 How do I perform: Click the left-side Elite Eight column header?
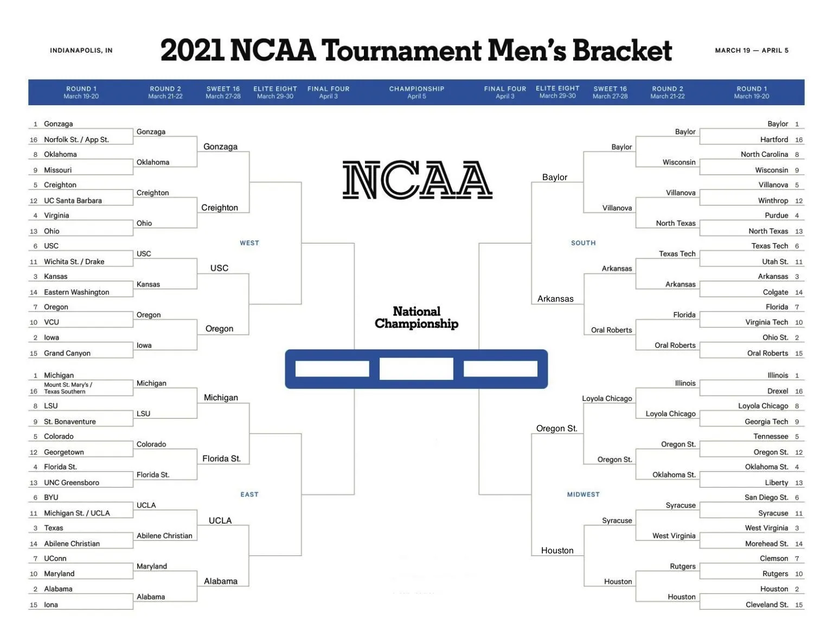[275, 92]
